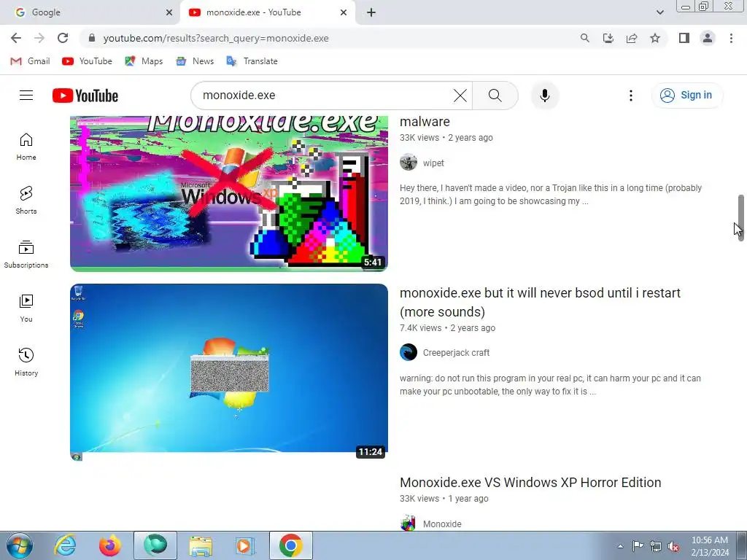Open the wipet channel name
This screenshot has width=747, height=560.
(433, 163)
